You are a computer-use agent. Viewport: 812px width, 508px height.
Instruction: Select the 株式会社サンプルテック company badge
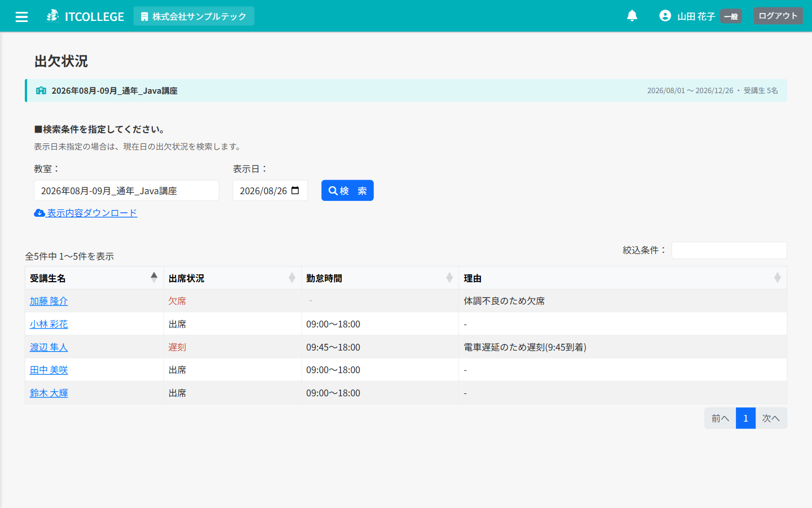coord(194,16)
